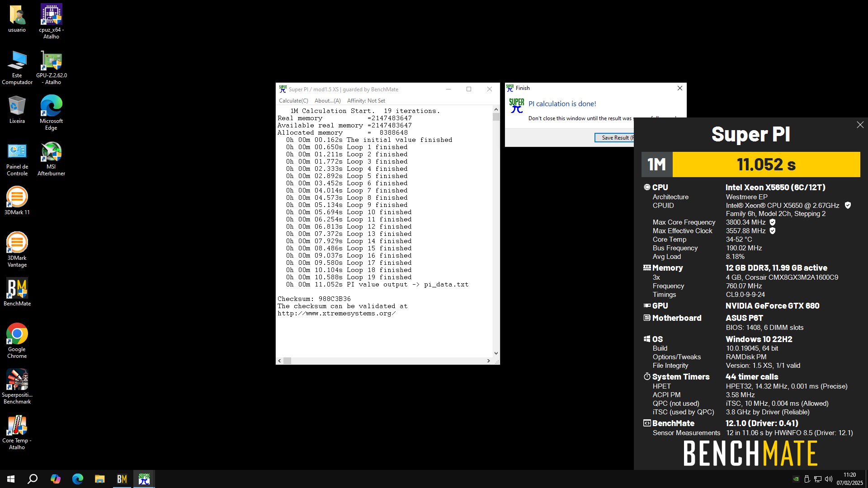The height and width of the screenshot is (488, 868).
Task: Click the 1M Calculation Start line
Action: click(x=365, y=111)
